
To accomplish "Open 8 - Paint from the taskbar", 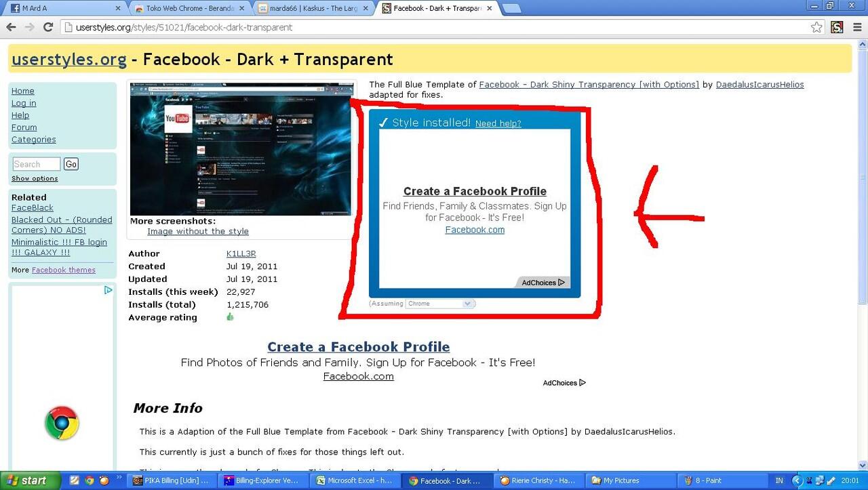I will coord(722,481).
